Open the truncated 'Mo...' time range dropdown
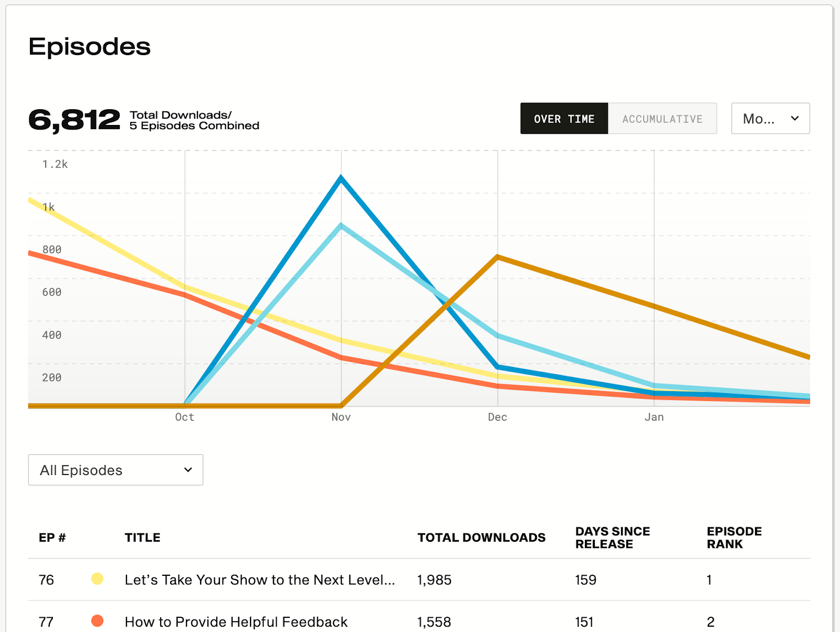This screenshot has width=840, height=632. [770, 119]
